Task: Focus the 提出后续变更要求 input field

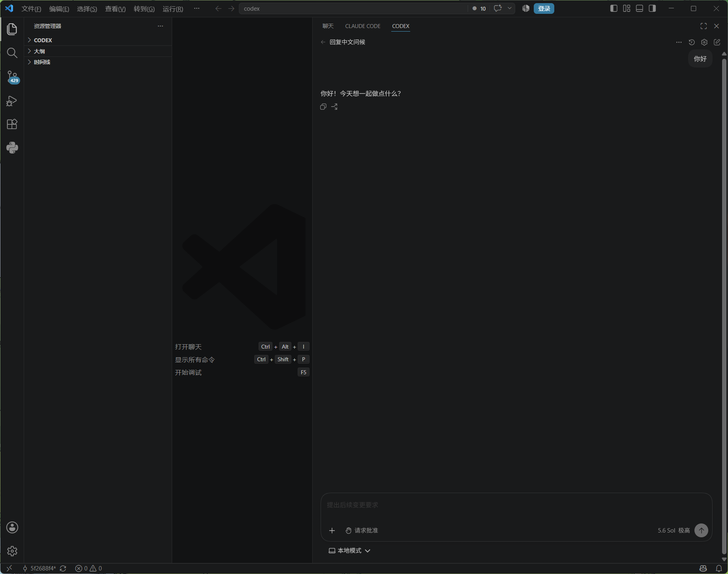Action: pos(516,505)
